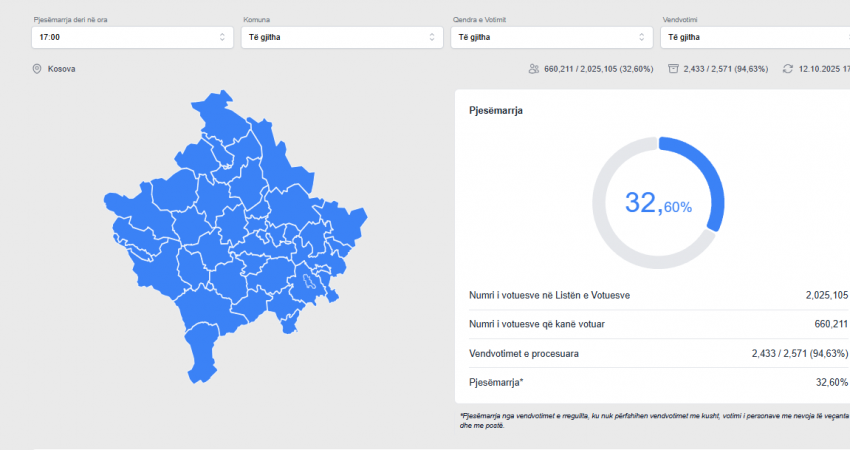Click the Kosova location label
850x450 pixels.
pos(61,69)
